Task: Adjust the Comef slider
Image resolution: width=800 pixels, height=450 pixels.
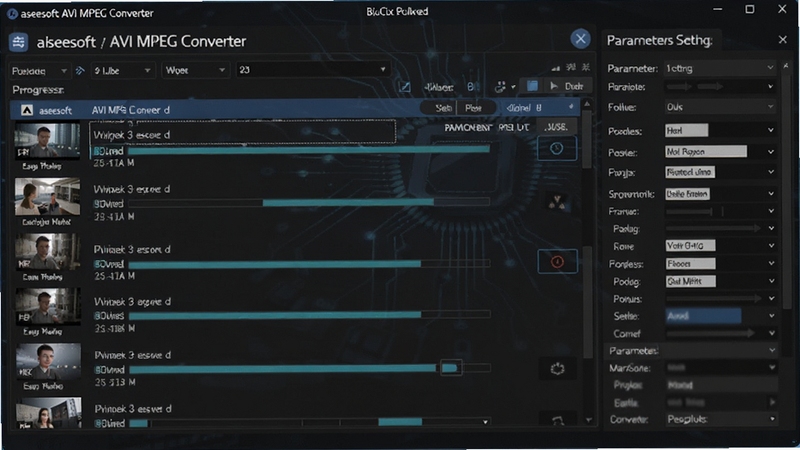Action: [x=710, y=333]
